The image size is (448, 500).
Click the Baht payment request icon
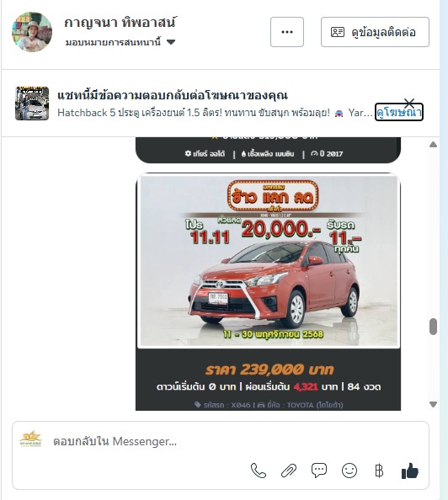coord(379,471)
